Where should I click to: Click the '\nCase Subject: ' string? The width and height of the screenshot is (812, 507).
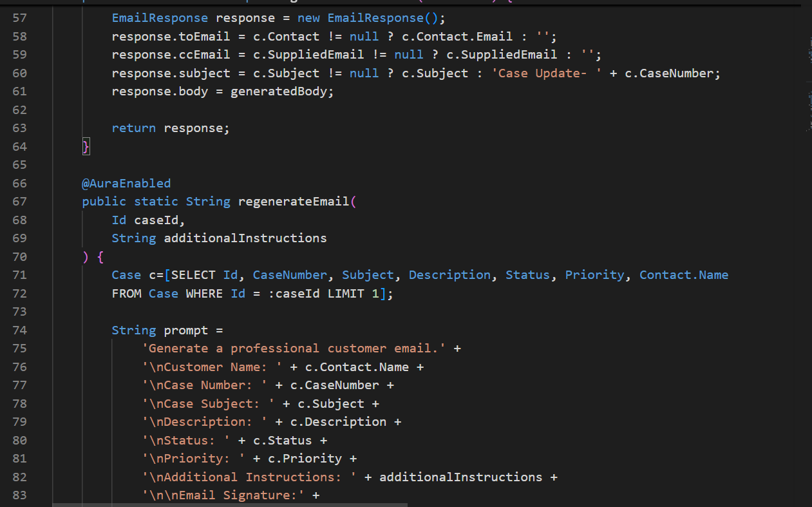click(x=209, y=404)
